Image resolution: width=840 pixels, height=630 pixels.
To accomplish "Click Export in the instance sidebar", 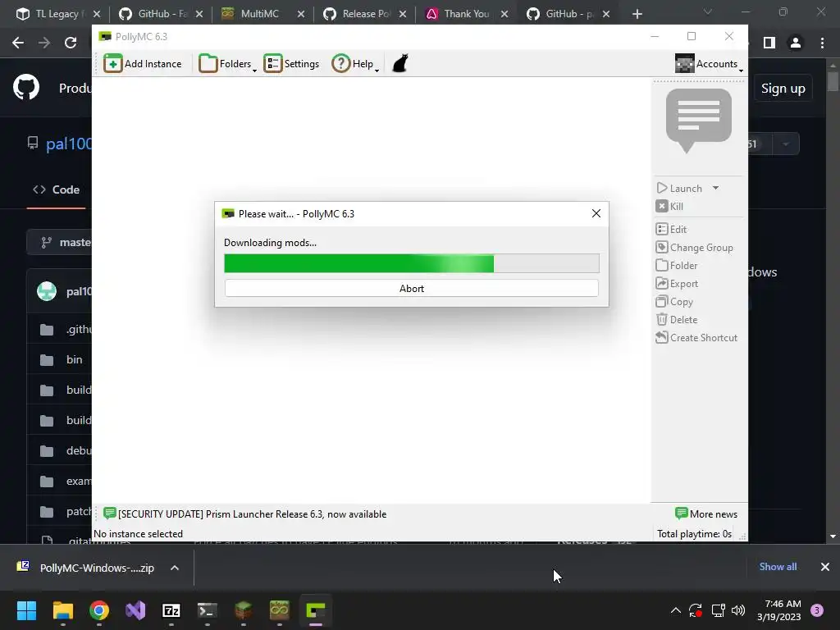I will coord(677,284).
